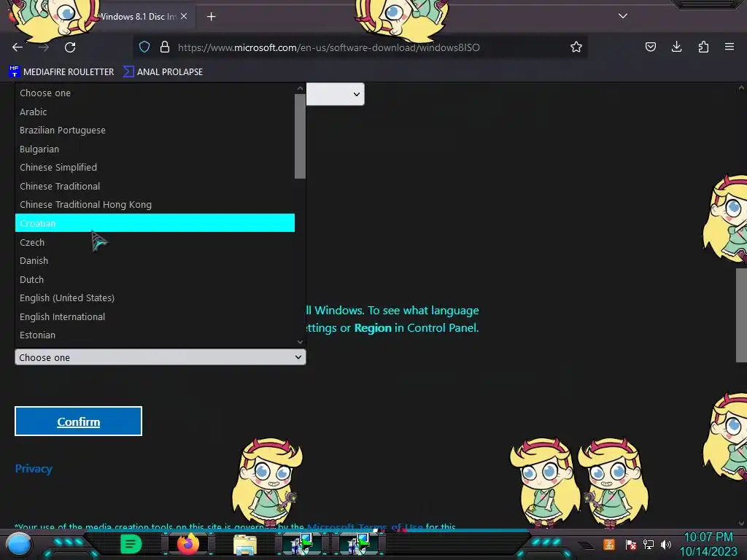Open tracking protection shield info
Image resolution: width=747 pixels, height=560 pixels.
click(144, 47)
